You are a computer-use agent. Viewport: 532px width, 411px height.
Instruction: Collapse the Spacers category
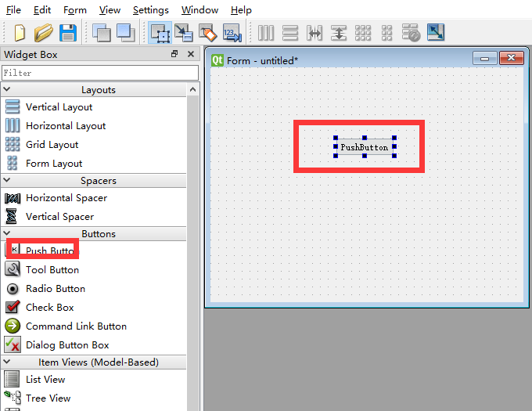tap(99, 181)
